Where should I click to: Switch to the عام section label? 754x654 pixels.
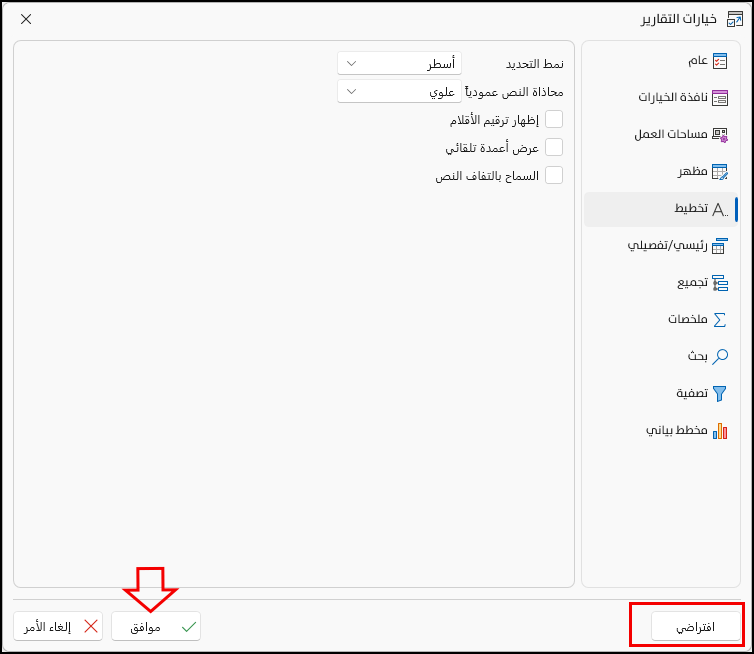click(698, 61)
